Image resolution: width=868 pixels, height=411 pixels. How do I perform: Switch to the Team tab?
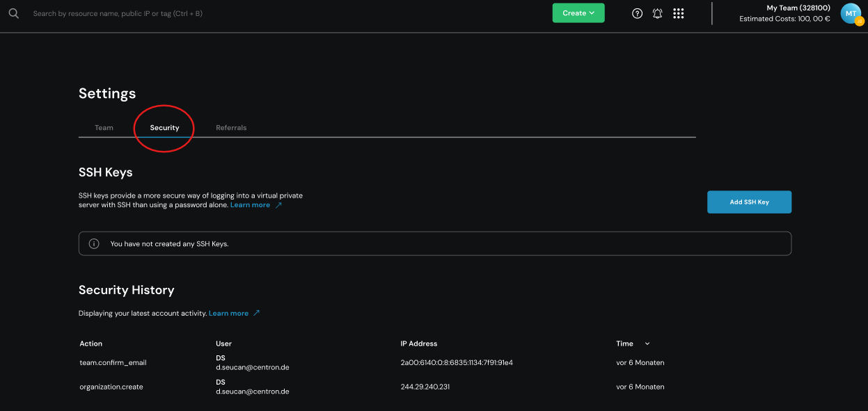click(x=104, y=128)
